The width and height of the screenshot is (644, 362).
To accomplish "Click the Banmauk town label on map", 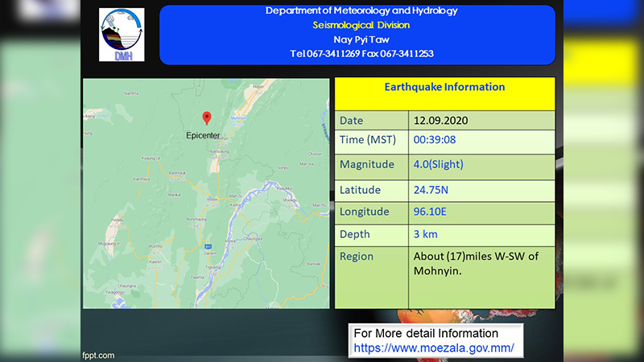I will click(x=177, y=173).
